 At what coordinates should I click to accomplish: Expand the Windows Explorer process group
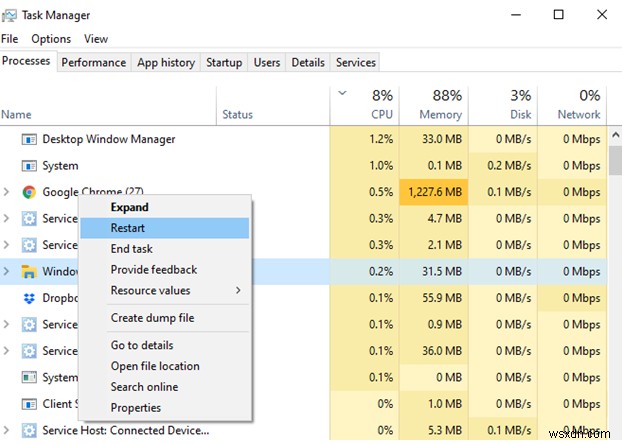[x=8, y=271]
